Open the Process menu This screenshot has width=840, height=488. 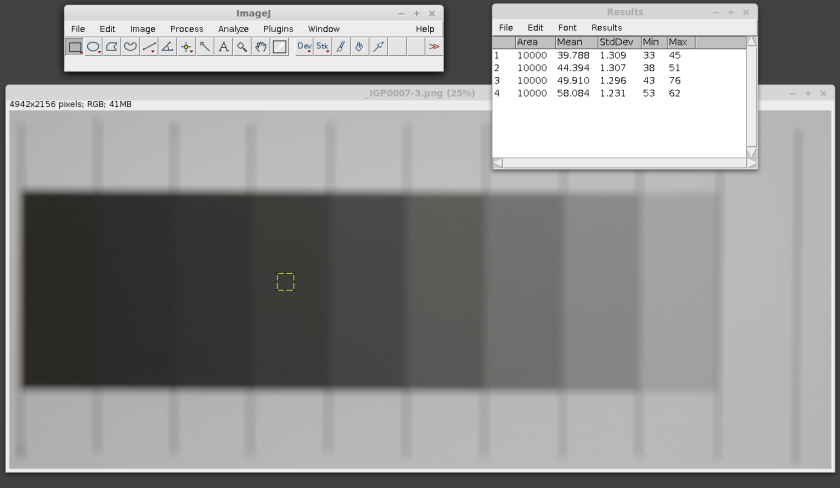click(x=186, y=29)
